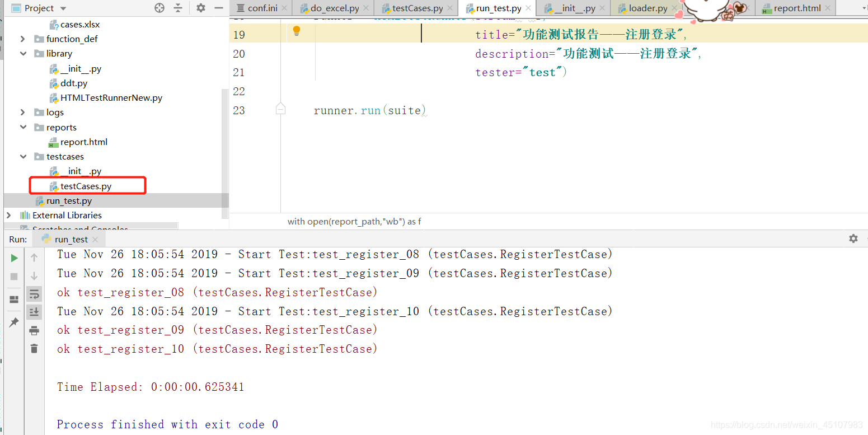Image resolution: width=868 pixels, height=435 pixels.
Task: Click the fold marker beside line 23
Action: coord(280,109)
